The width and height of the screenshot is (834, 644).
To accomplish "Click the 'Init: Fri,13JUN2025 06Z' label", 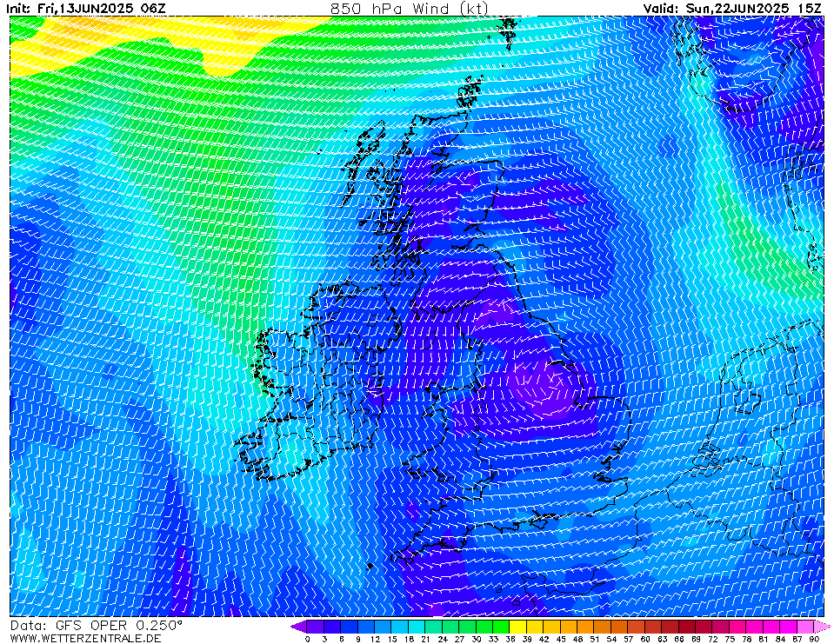I will (85, 8).
